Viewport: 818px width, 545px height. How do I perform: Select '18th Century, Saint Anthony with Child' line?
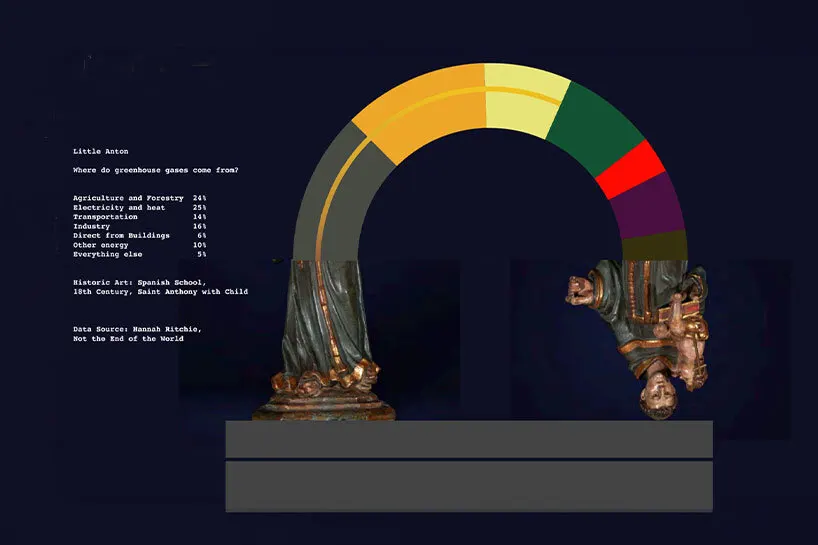(x=161, y=292)
